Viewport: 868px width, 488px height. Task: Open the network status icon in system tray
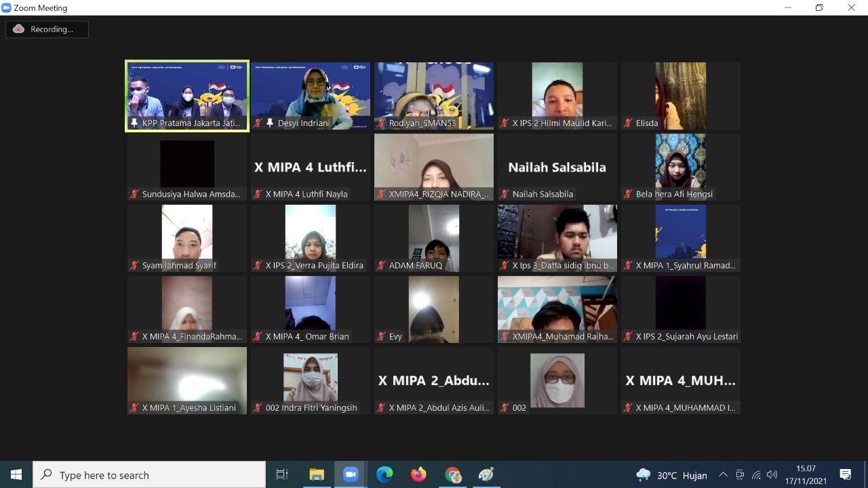[756, 474]
